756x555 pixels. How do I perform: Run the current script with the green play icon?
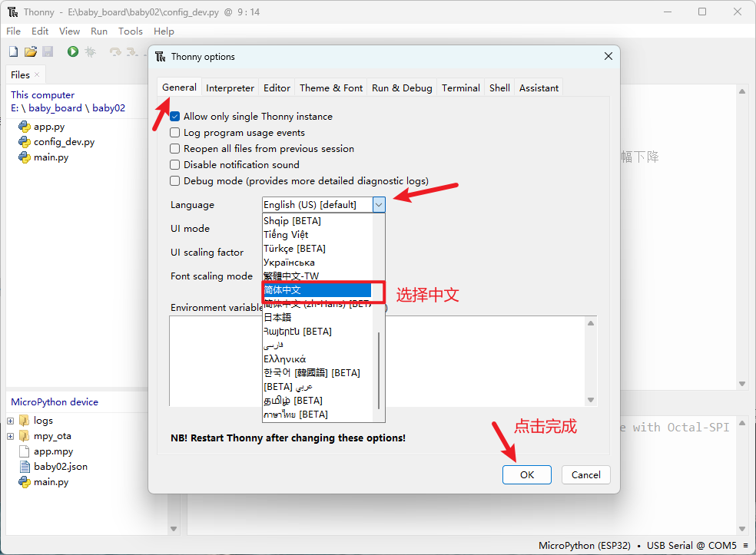pos(73,51)
